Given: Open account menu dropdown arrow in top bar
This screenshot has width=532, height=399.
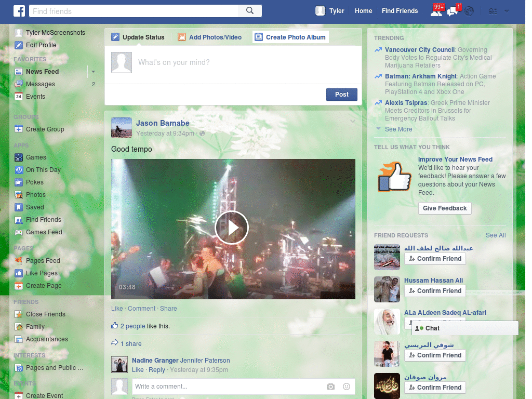Looking at the screenshot, I should click(x=507, y=11).
